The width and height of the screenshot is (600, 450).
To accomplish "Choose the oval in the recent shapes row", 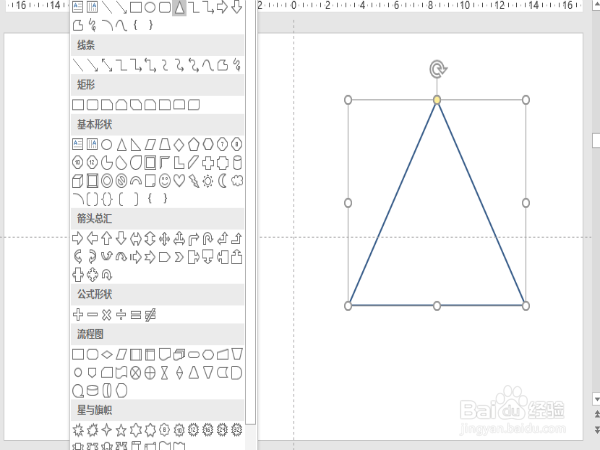I will 150,7.
